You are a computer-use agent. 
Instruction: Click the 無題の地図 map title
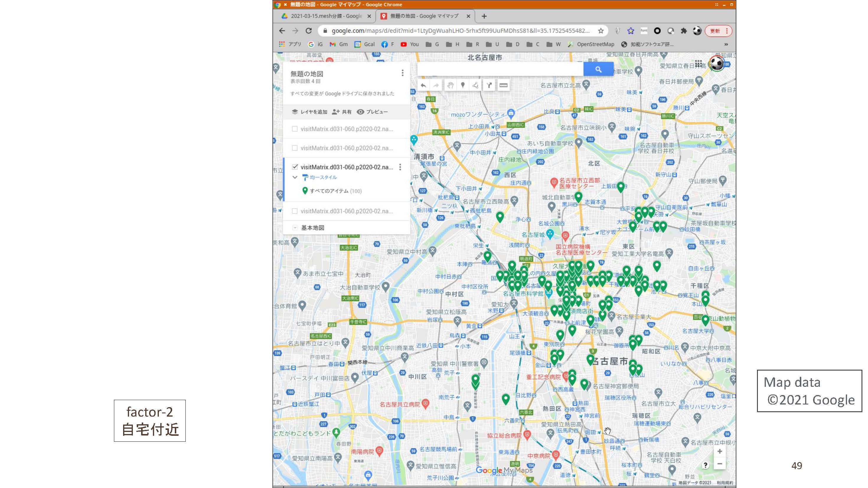[x=307, y=74]
